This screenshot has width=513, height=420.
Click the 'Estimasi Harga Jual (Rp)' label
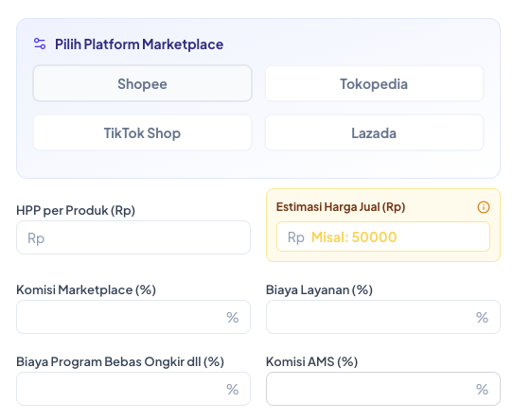pyautogui.click(x=341, y=207)
